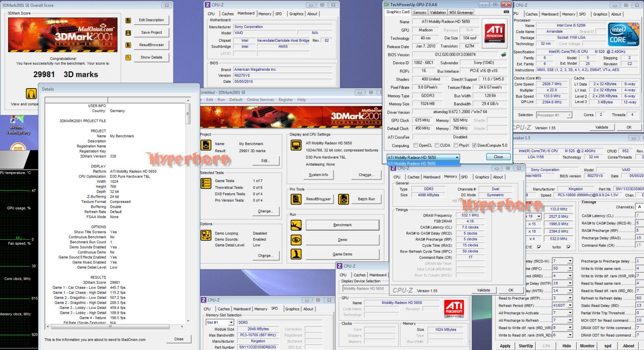The width and height of the screenshot is (644, 350).
Task: Click the 3DMark2001 banner in Overall Score window
Action: pos(63,35)
